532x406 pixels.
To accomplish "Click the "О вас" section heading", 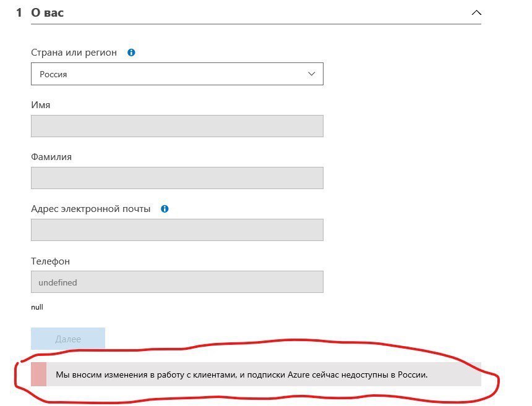I will point(47,12).
